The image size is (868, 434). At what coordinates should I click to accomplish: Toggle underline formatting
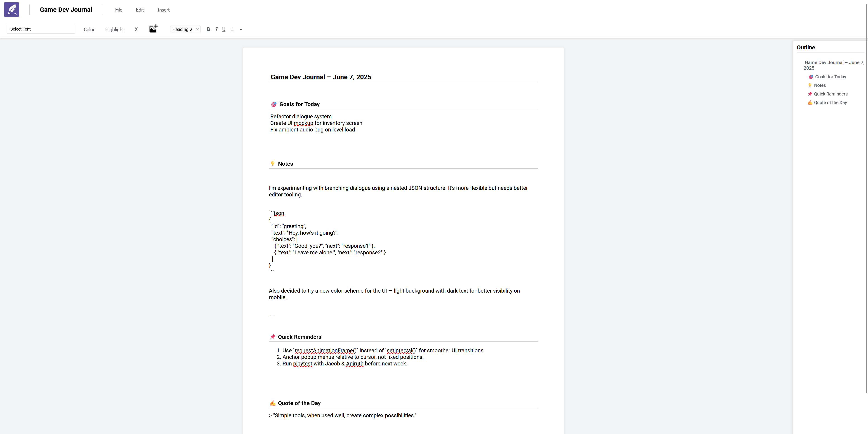(224, 29)
